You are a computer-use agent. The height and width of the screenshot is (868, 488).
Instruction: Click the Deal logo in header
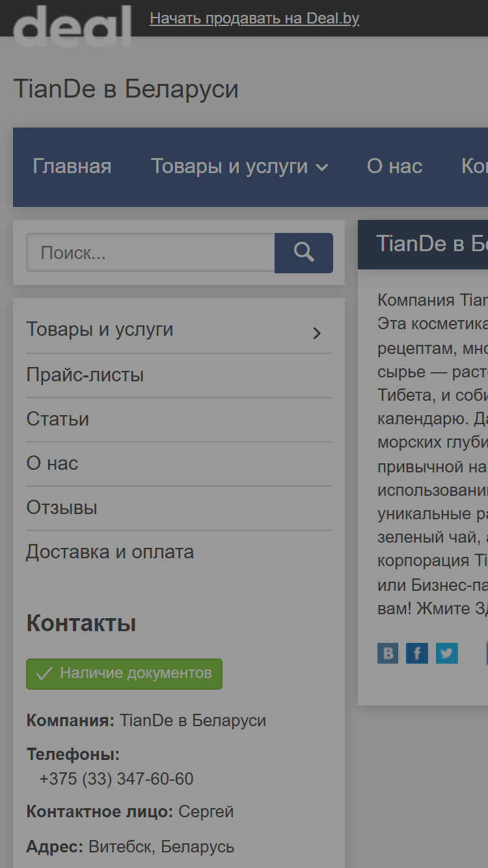tap(72, 25)
